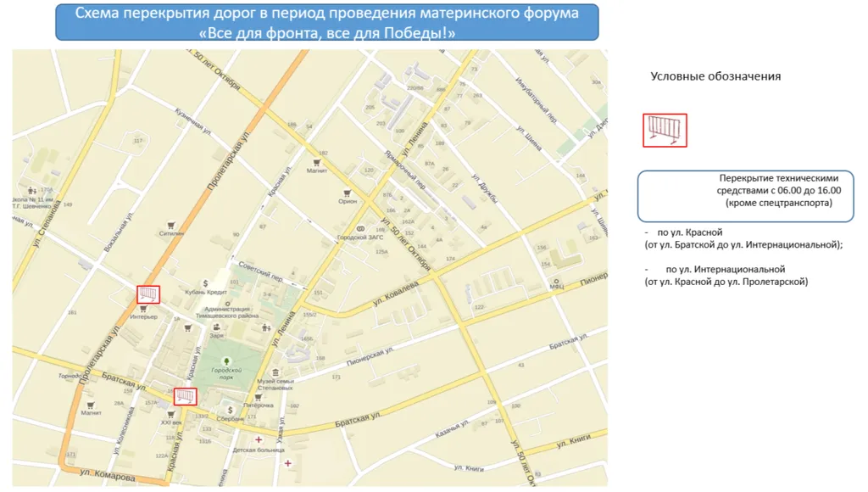Select the Заря cinema camera icon

pyautogui.click(x=217, y=327)
